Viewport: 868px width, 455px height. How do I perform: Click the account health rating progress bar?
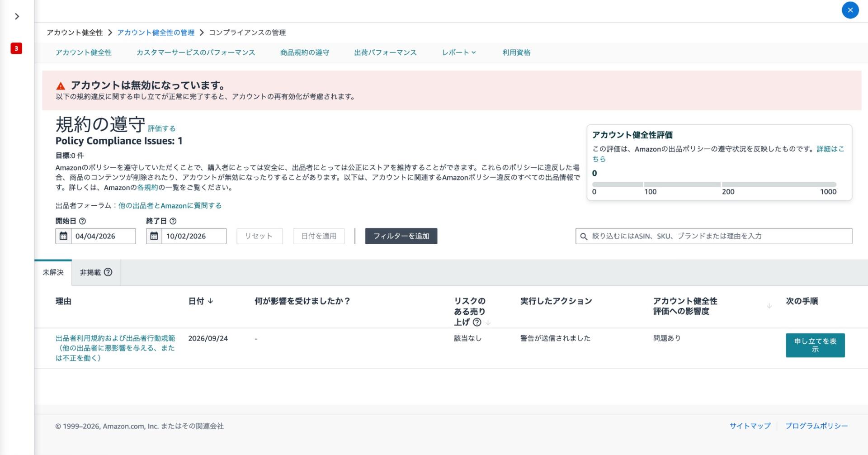point(714,185)
